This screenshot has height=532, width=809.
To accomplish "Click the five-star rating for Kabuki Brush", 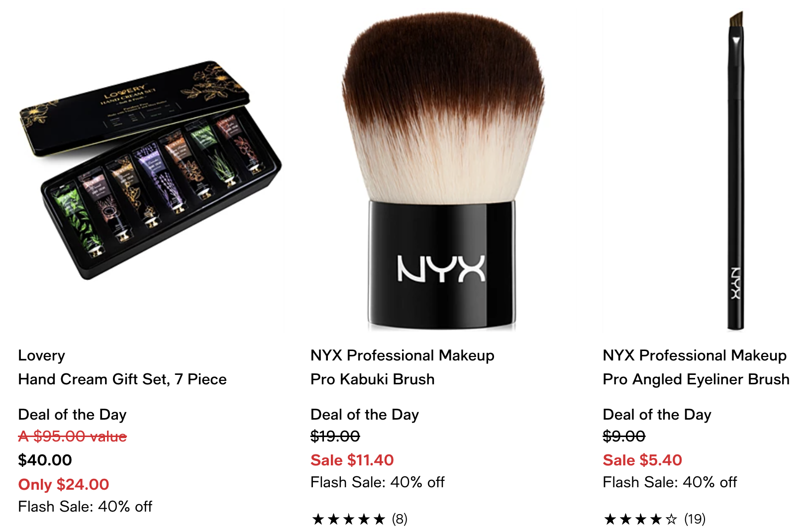I will point(349,519).
